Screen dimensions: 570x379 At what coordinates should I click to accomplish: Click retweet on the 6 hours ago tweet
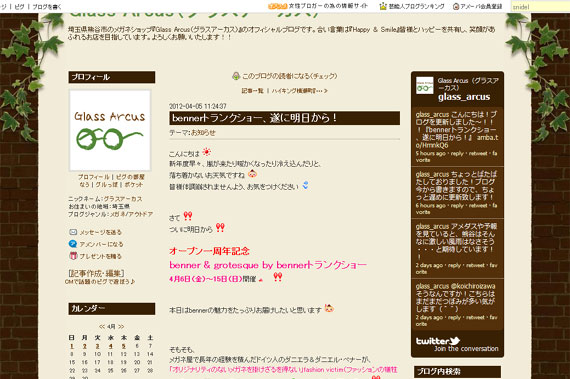tap(478, 206)
